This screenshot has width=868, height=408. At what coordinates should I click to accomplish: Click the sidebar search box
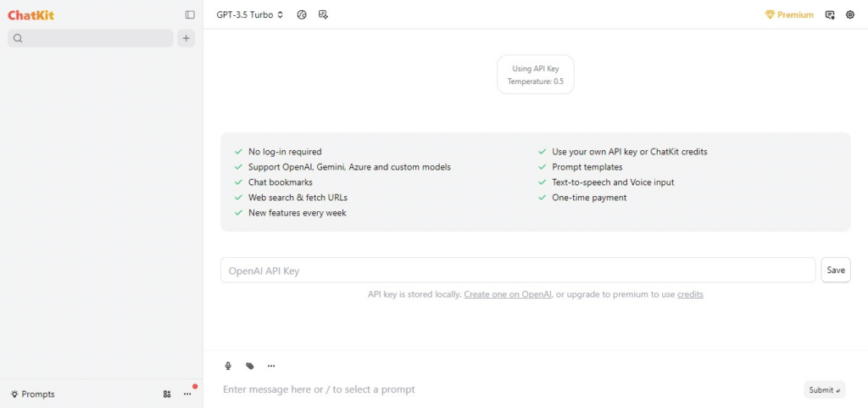pos(90,38)
